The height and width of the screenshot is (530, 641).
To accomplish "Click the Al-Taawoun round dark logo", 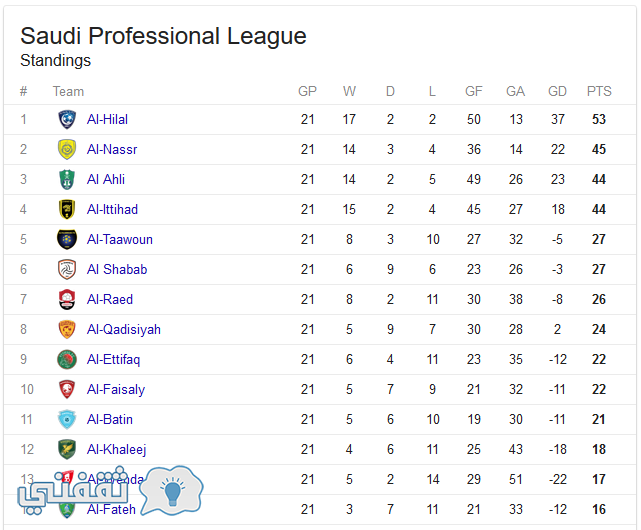I will (x=67, y=239).
